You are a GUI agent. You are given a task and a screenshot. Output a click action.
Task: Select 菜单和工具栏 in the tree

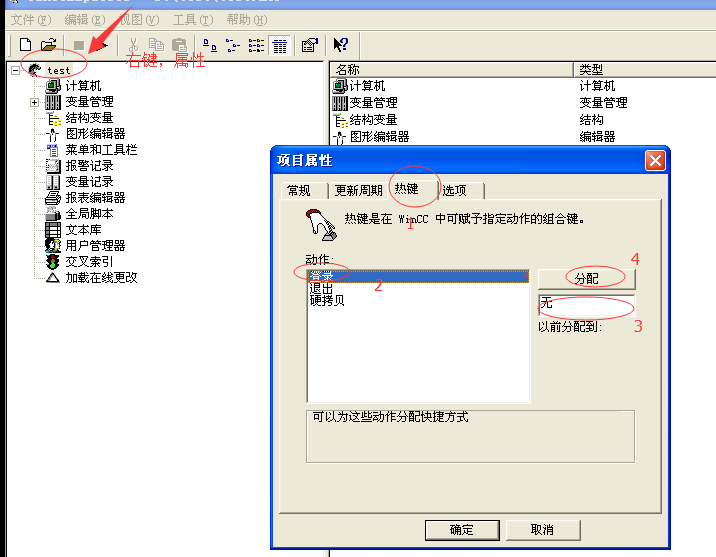(x=101, y=150)
